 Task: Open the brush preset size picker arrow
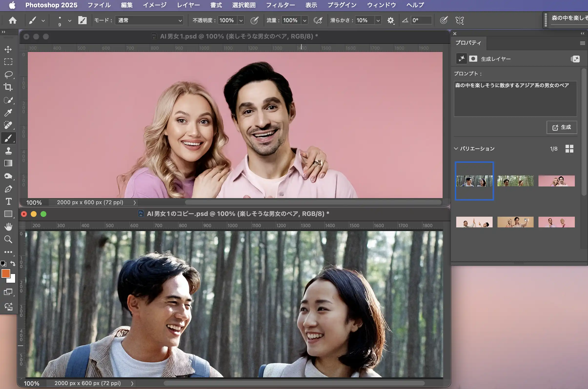point(70,20)
